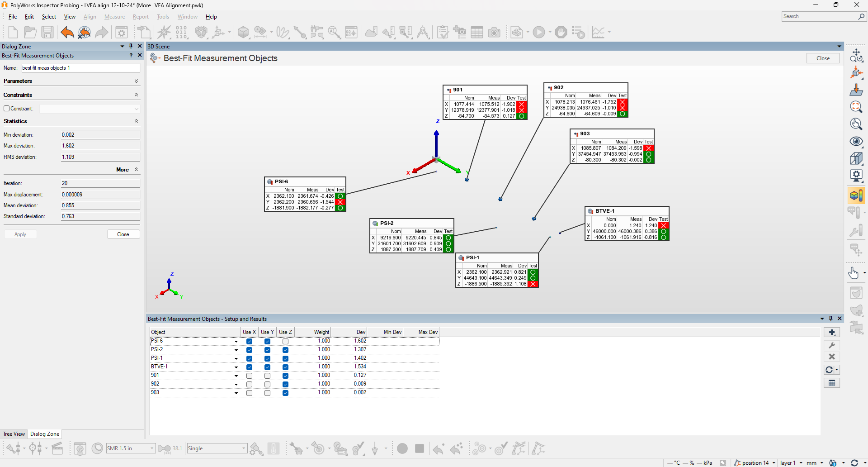
Task: Open the position 14 dropdown in status bar
Action: 774,463
